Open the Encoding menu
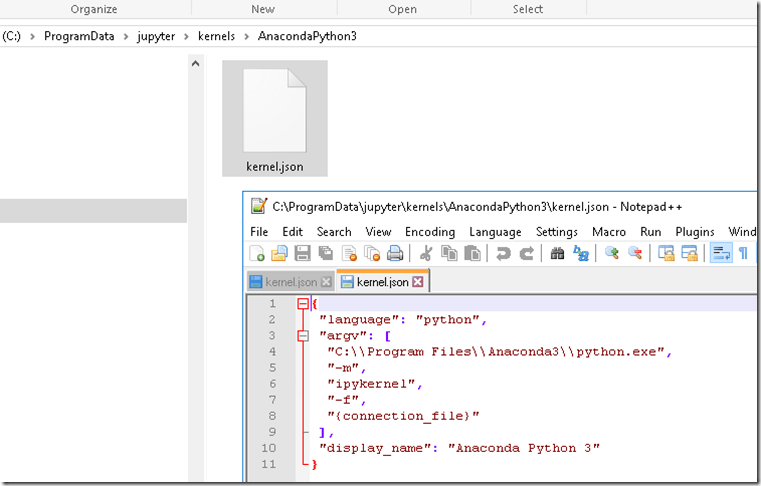 pos(430,232)
